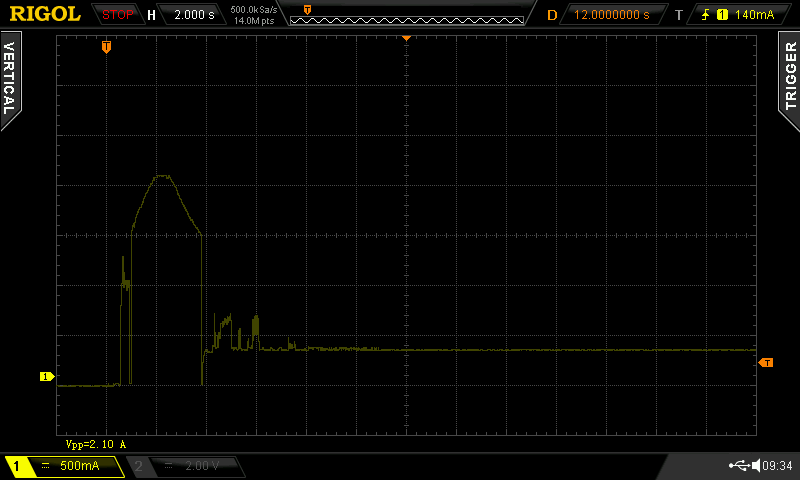
Task: Click the waveform memory overview bar
Action: 407,20
